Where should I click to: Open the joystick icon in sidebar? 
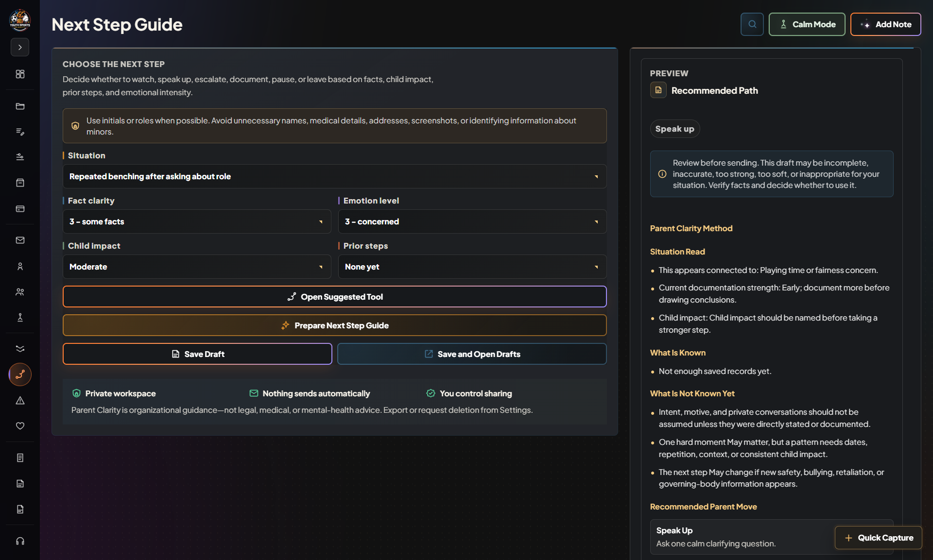(20, 317)
